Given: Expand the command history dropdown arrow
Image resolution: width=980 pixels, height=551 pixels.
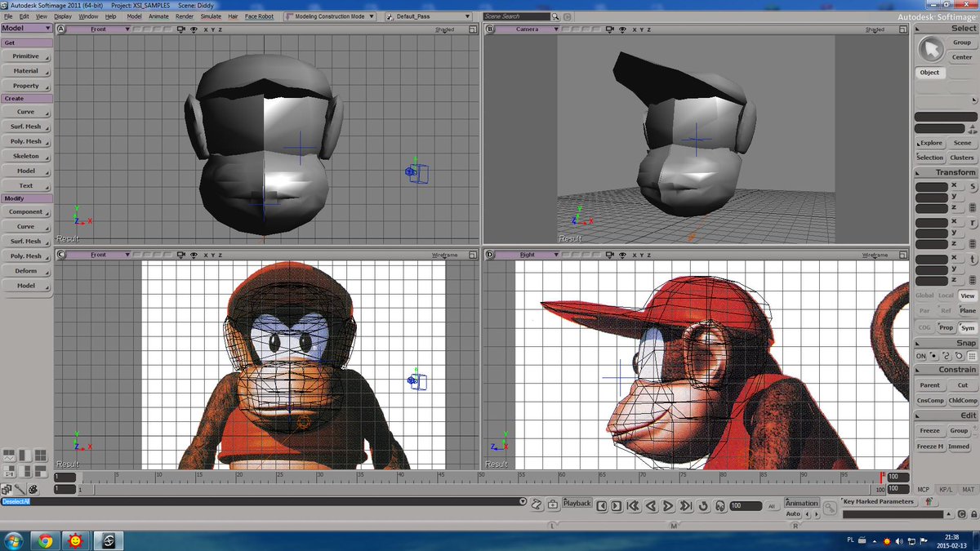Looking at the screenshot, I should point(522,501).
